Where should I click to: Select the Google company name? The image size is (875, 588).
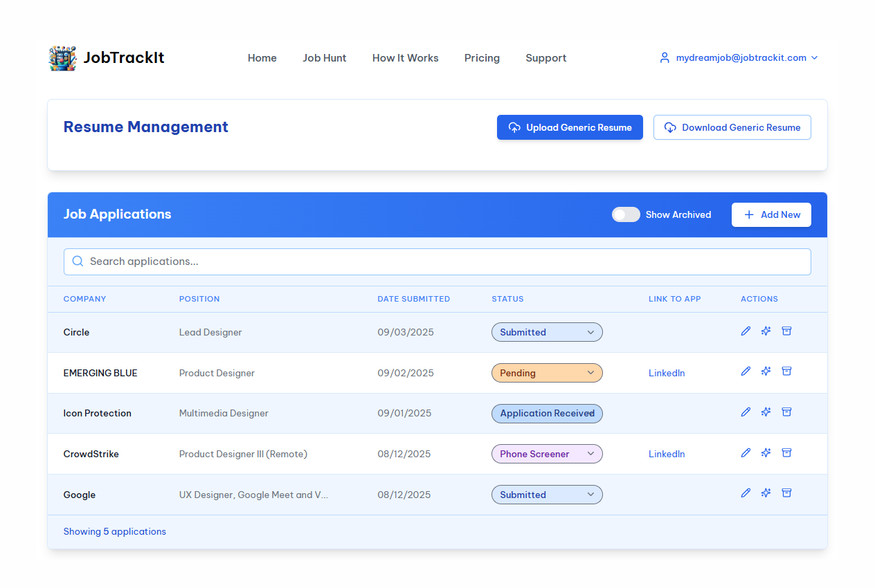point(80,495)
